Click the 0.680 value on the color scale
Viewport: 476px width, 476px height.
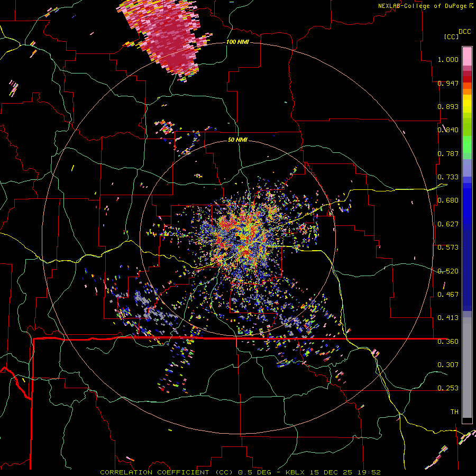(448, 200)
